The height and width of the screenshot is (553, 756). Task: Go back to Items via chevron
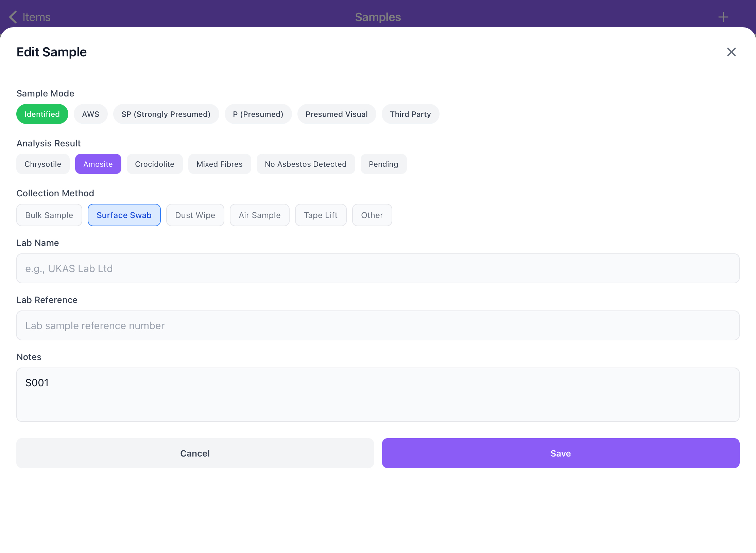click(14, 17)
